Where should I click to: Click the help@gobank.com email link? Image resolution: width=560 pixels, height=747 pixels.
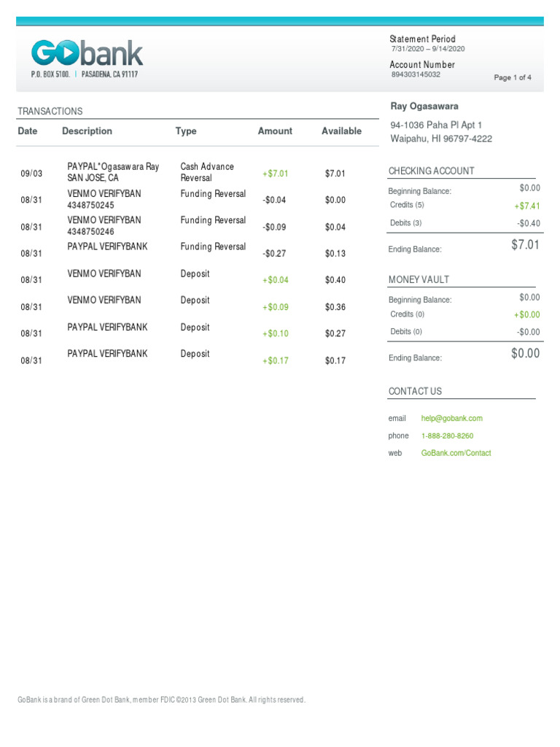[451, 418]
